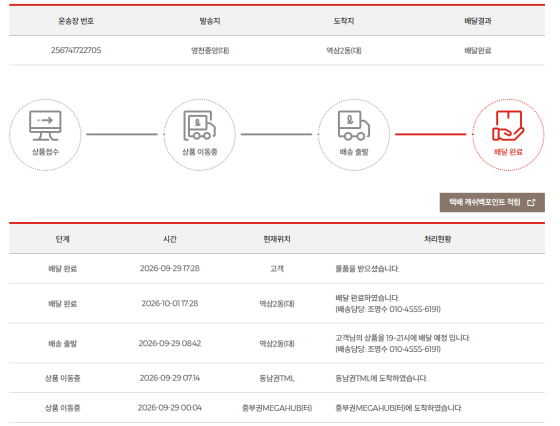Select tracking number 256741722705
560x426 pixels.
click(x=76, y=50)
